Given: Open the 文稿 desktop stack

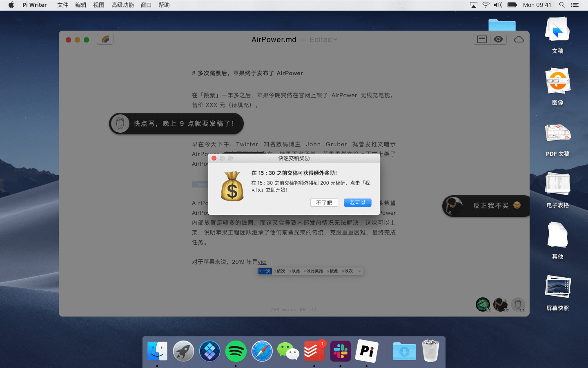Looking at the screenshot, I should 557,36.
